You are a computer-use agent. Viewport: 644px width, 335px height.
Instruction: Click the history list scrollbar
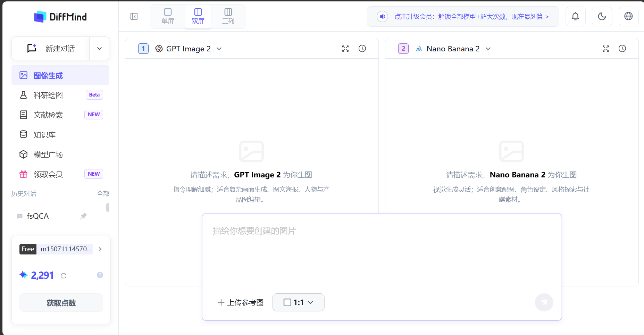click(108, 207)
